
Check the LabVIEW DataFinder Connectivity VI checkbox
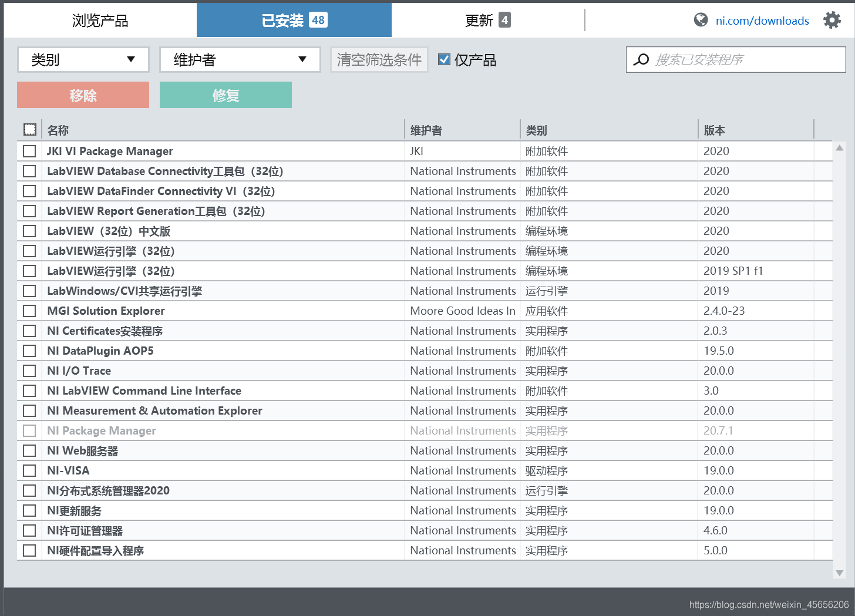[29, 191]
